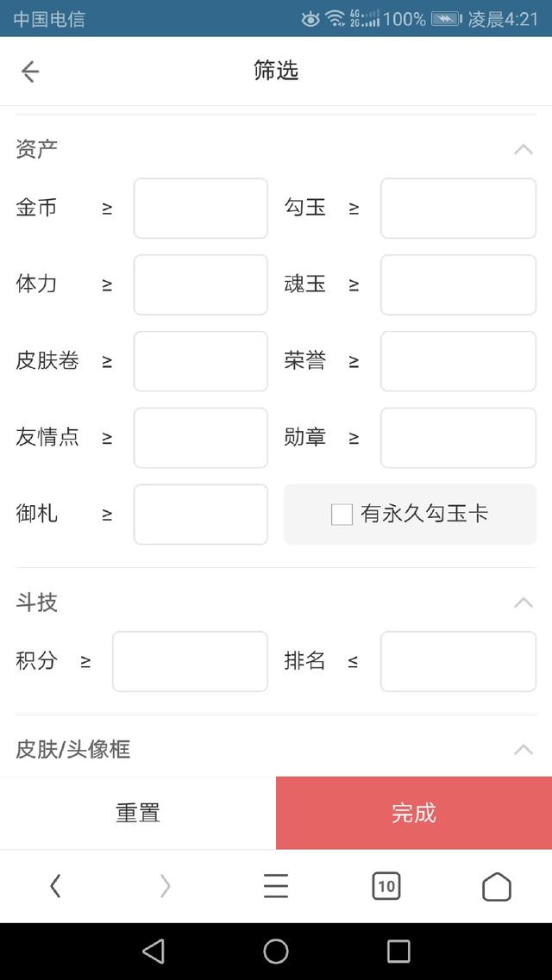Click the browser forward navigation chevron
552x980 pixels.
[166, 885]
